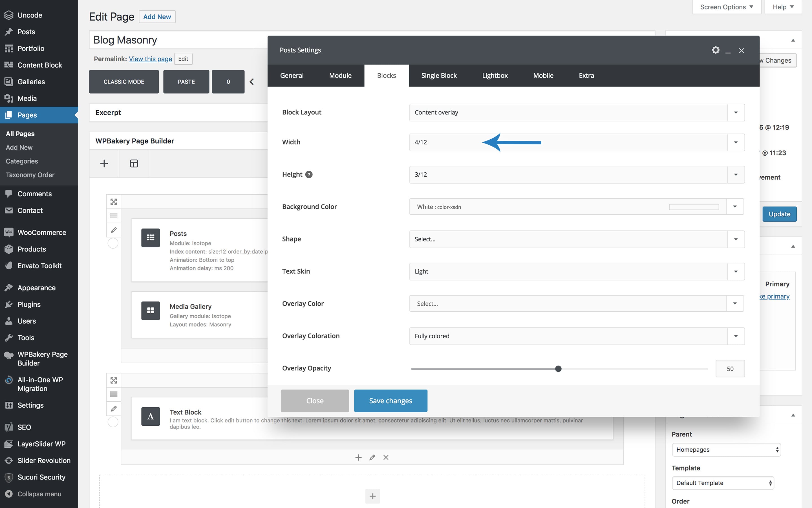The width and height of the screenshot is (812, 508).
Task: Open the Block Layout dropdown
Action: [577, 113]
